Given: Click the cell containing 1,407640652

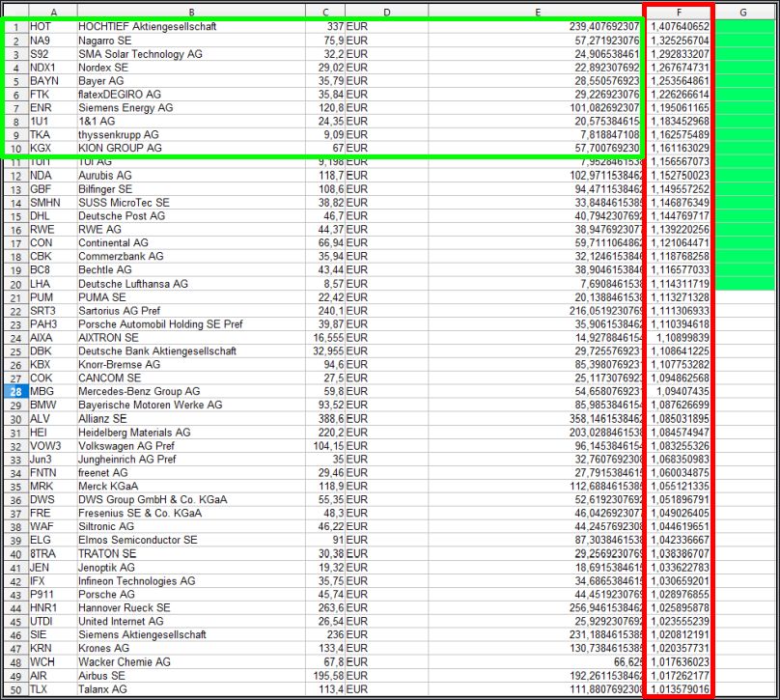Looking at the screenshot, I should (680, 27).
